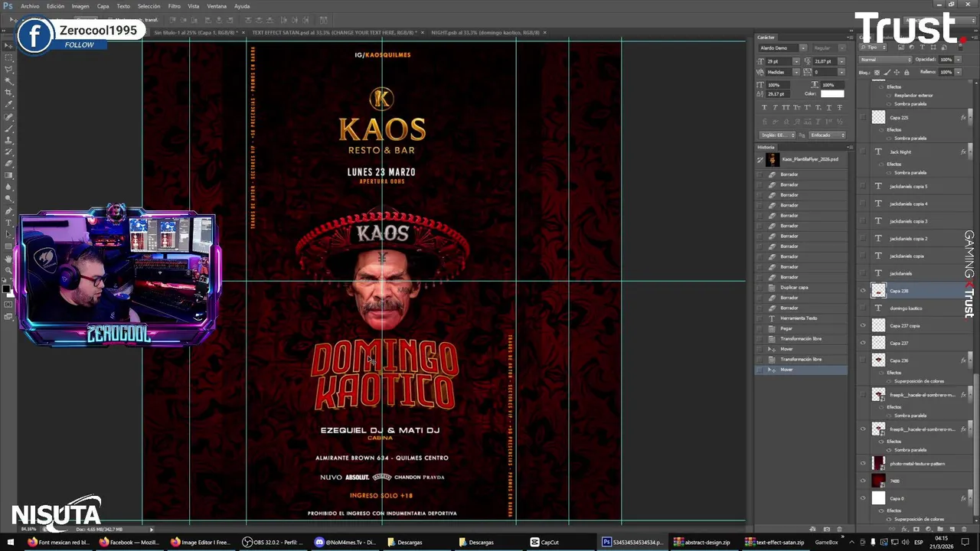Screen dimensions: 980x551
Task: Select the Hand tool
Action: 8,258
